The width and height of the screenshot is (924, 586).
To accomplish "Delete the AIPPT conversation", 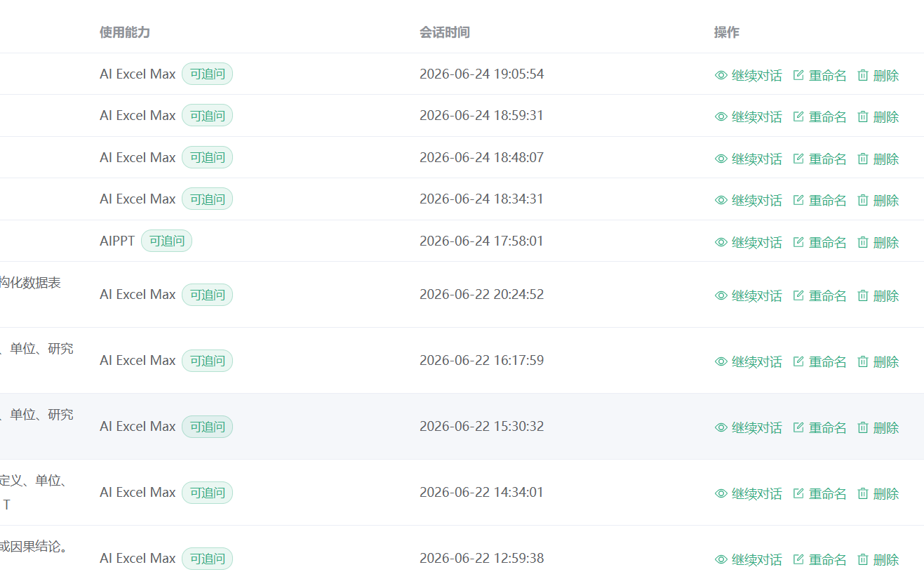I will [878, 242].
